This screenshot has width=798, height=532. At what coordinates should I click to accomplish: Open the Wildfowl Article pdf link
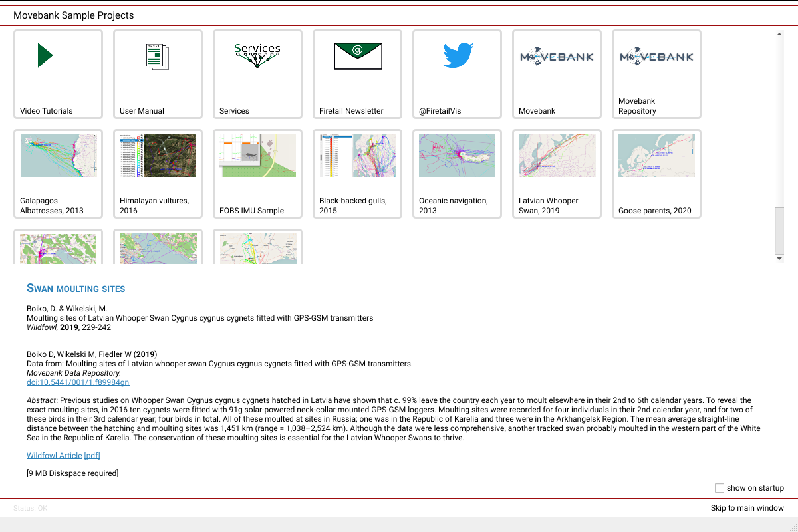coord(63,456)
